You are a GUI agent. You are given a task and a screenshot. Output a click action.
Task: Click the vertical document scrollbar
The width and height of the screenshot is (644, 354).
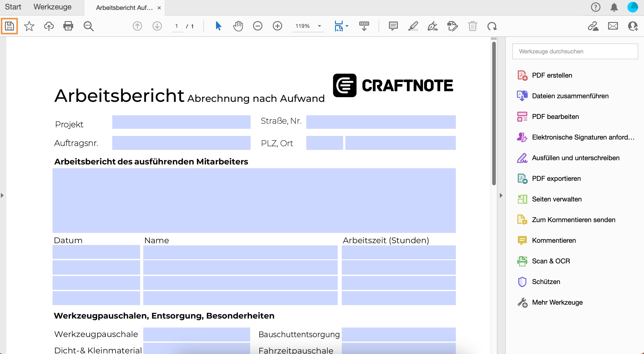[x=494, y=114]
